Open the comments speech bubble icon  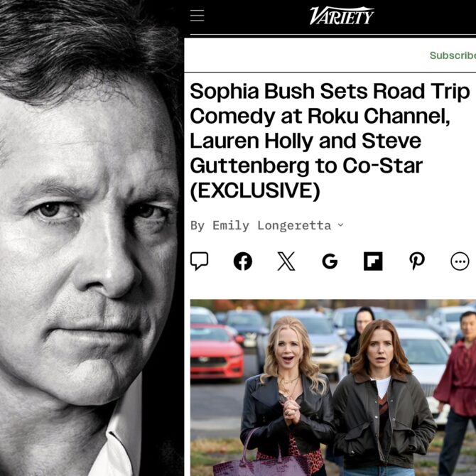[x=199, y=261]
